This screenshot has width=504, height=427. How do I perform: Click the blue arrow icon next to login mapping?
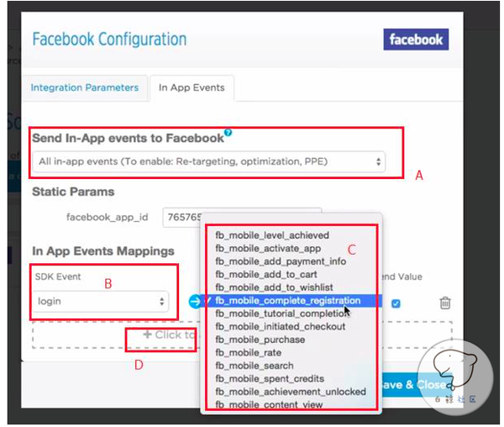(x=195, y=301)
